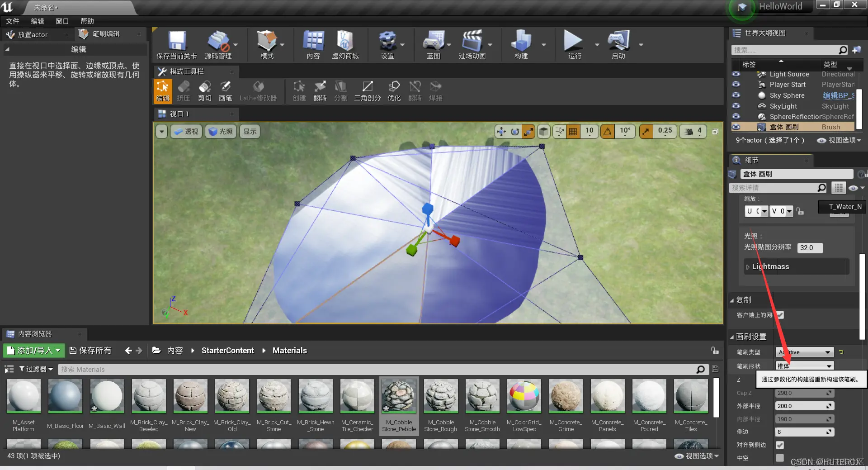Viewport: 868px width, 470px height.
Task: Toggle Light Source visibility eye
Action: point(736,74)
